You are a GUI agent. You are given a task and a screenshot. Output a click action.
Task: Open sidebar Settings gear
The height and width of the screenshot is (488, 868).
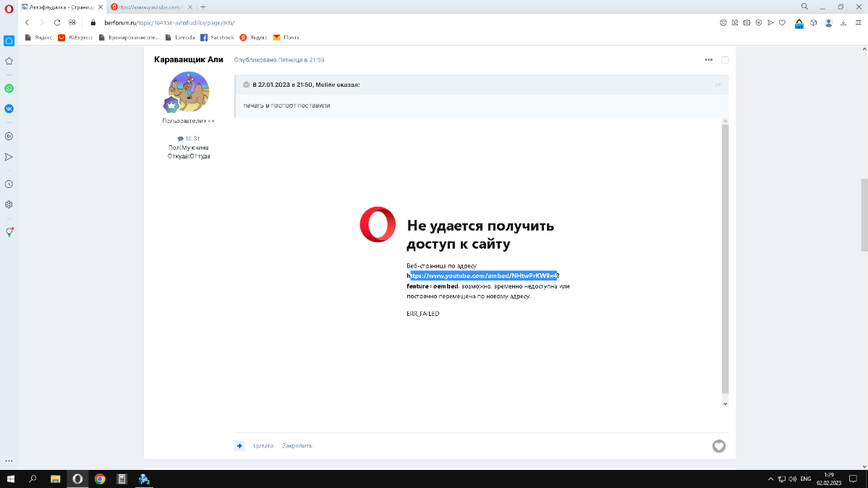9,205
